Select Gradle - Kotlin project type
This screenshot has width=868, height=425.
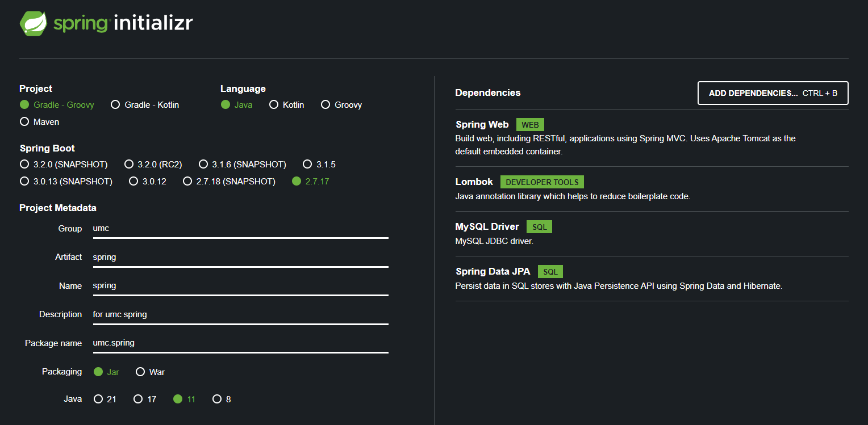[x=145, y=105]
